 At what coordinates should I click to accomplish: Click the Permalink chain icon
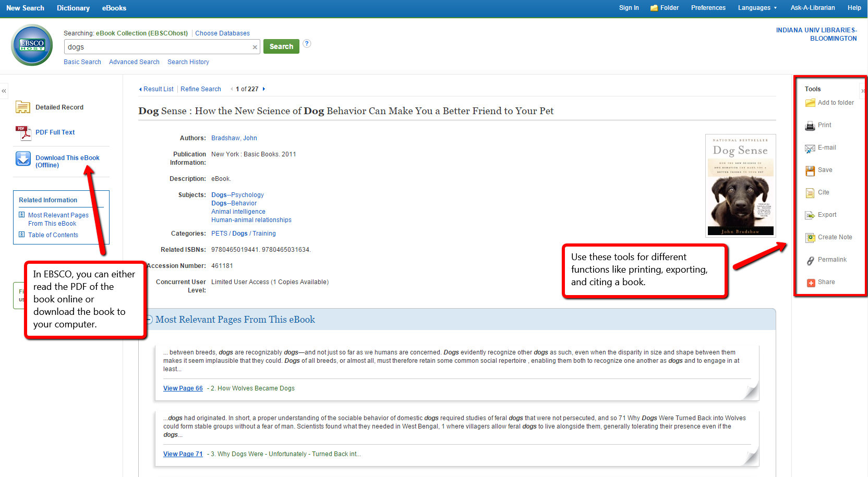810,260
